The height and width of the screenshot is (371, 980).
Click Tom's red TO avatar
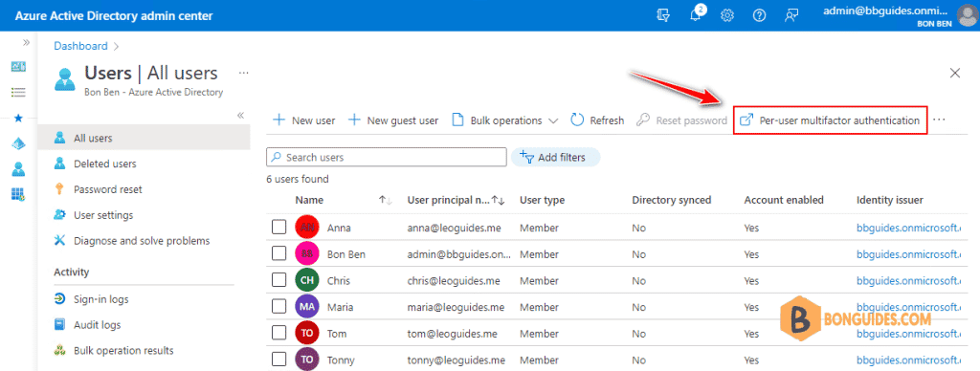(x=307, y=333)
